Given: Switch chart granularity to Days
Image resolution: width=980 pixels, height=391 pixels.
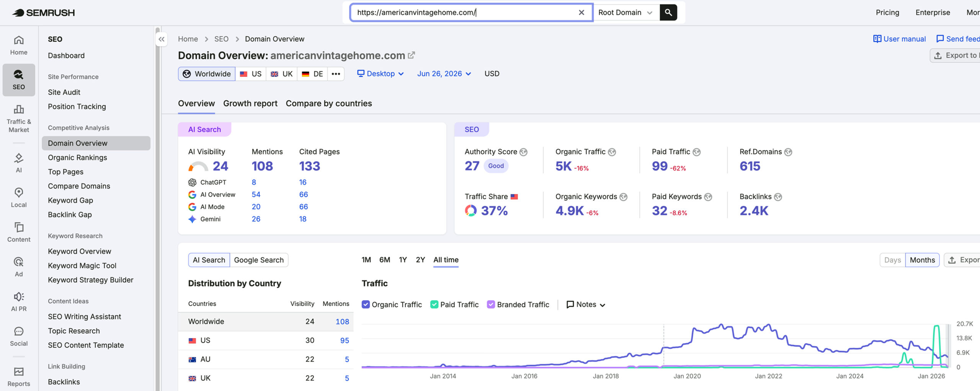Looking at the screenshot, I should click(892, 260).
